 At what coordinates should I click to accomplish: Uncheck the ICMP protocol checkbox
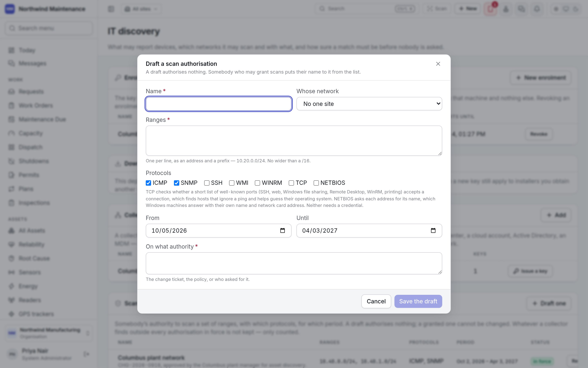tap(148, 183)
